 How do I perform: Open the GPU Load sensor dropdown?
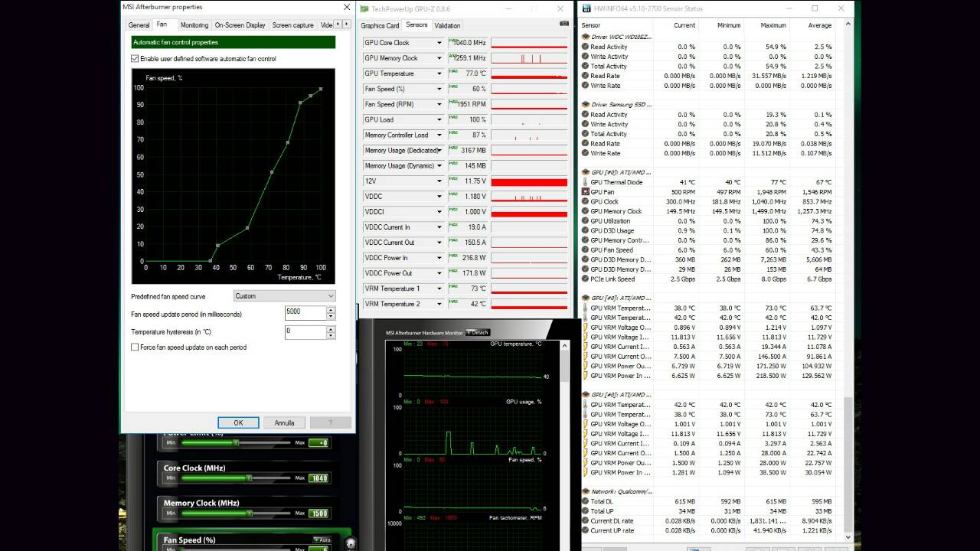439,119
